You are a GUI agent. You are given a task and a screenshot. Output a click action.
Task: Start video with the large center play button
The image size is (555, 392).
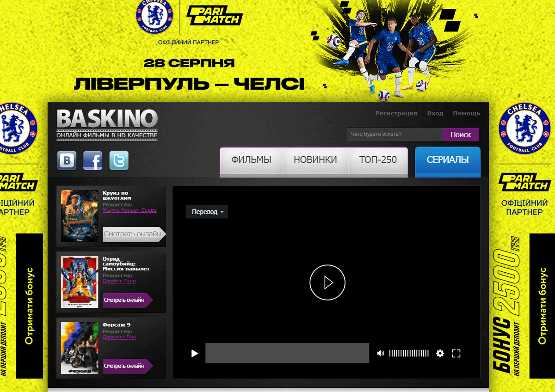(327, 282)
